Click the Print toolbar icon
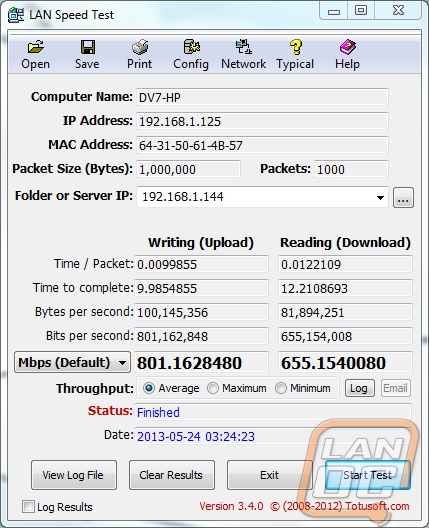The height and width of the screenshot is (528, 429). point(140,47)
